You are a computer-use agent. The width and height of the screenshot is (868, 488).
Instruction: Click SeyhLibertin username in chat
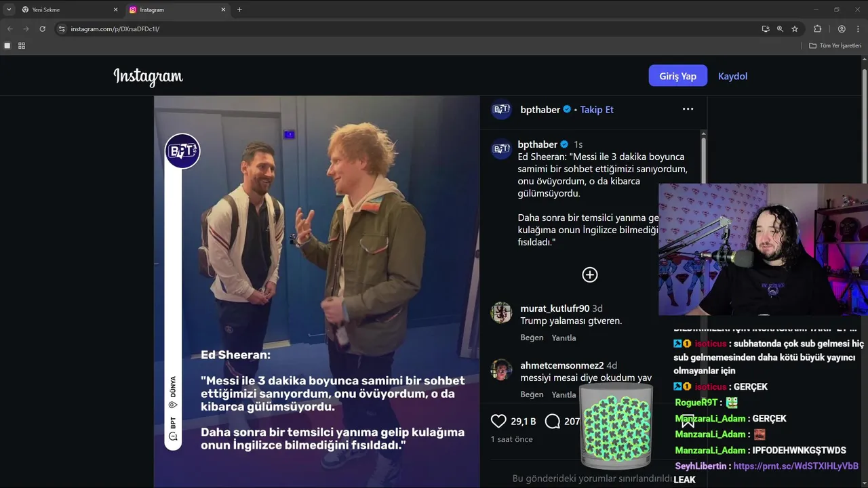(701, 466)
